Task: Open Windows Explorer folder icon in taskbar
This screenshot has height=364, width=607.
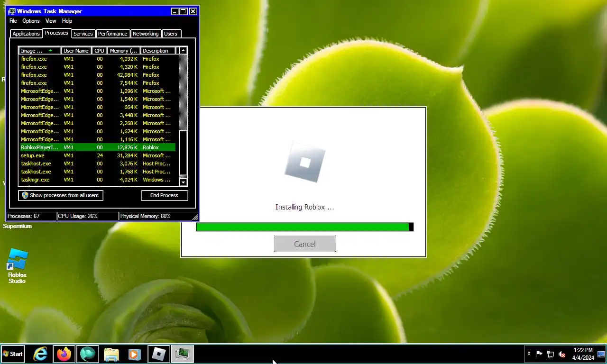Action: point(111,354)
